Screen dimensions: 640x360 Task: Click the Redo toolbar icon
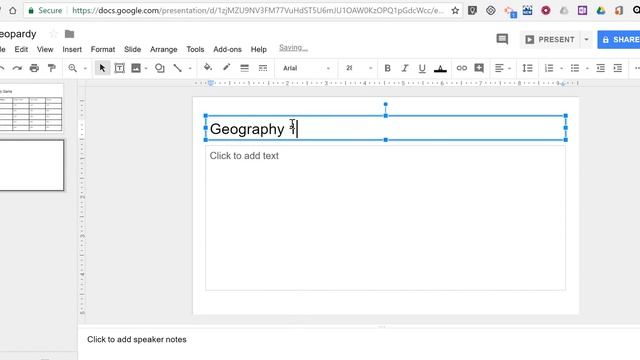pyautogui.click(x=17, y=68)
